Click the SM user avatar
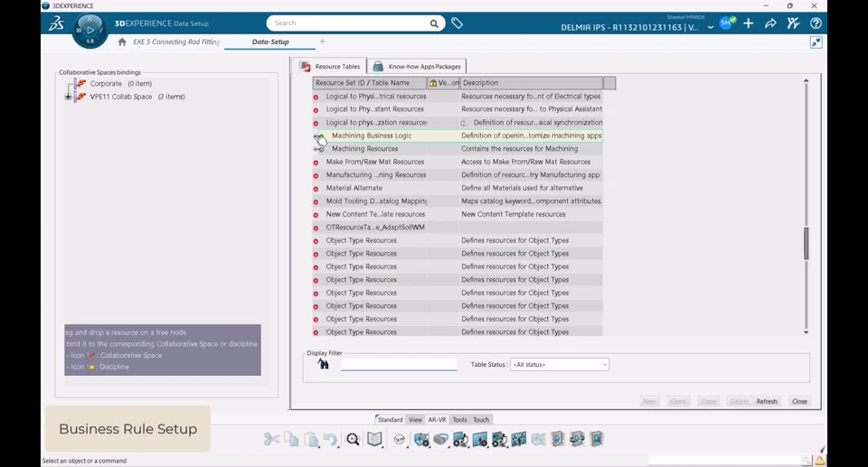Screen dimensions: 868x467 point(726,23)
